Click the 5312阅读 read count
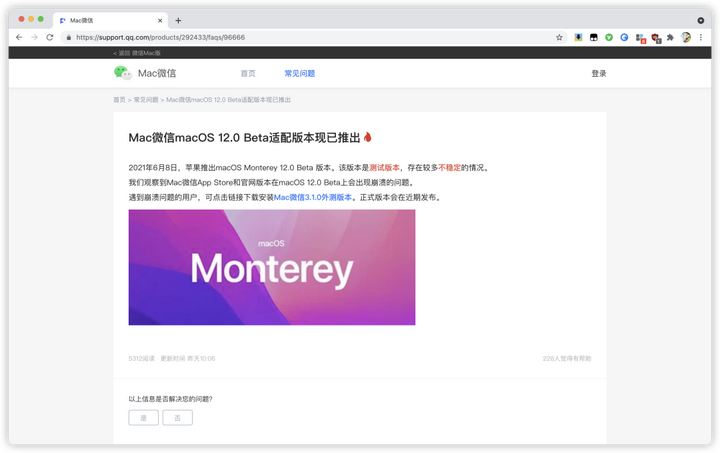The height and width of the screenshot is (453, 720). (x=141, y=358)
